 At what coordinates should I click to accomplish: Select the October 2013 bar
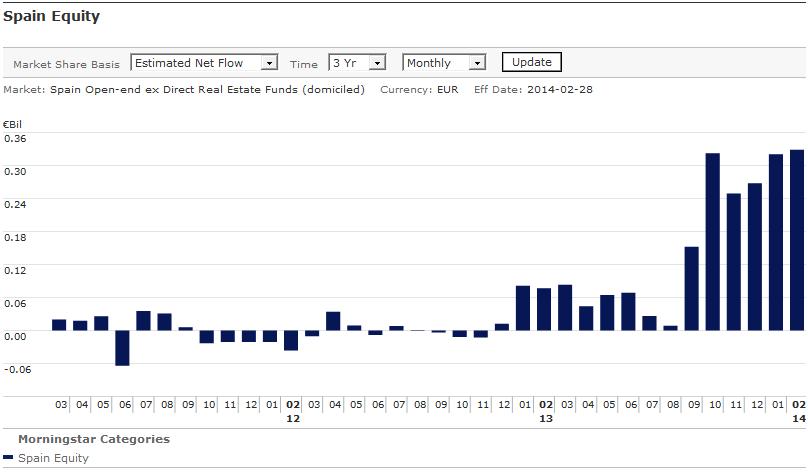[713, 242]
